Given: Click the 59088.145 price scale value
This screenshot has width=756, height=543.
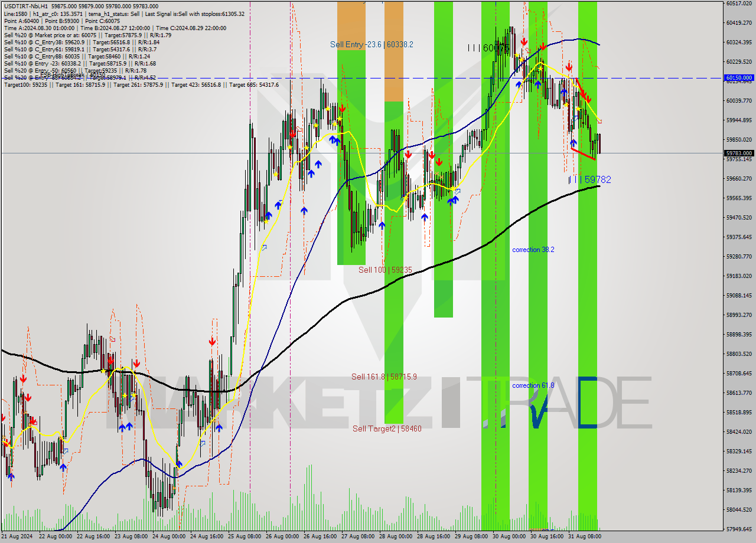Looking at the screenshot, I should [x=739, y=296].
